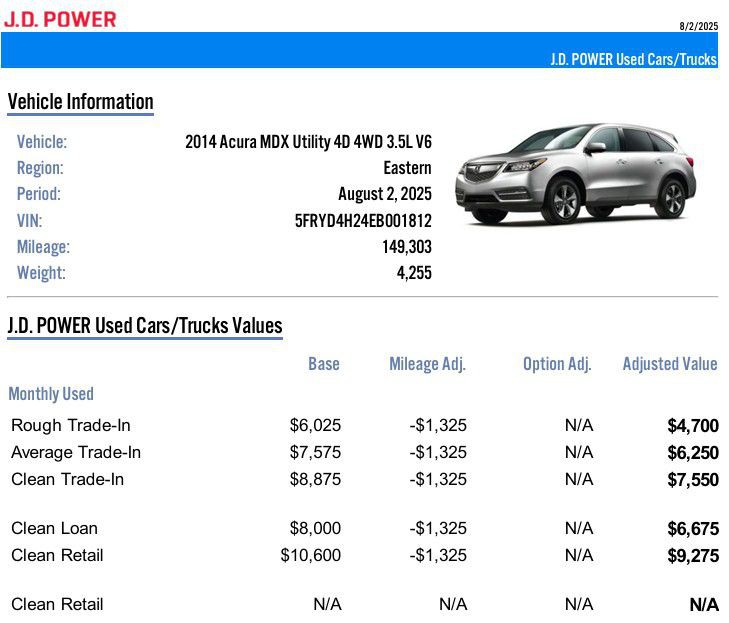
Task: Click the 'Average Trade-In' row label
Action: point(76,452)
